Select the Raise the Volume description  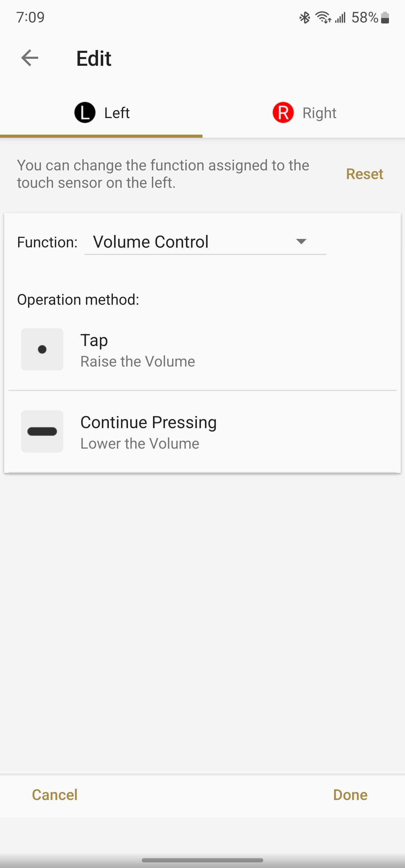(x=138, y=361)
